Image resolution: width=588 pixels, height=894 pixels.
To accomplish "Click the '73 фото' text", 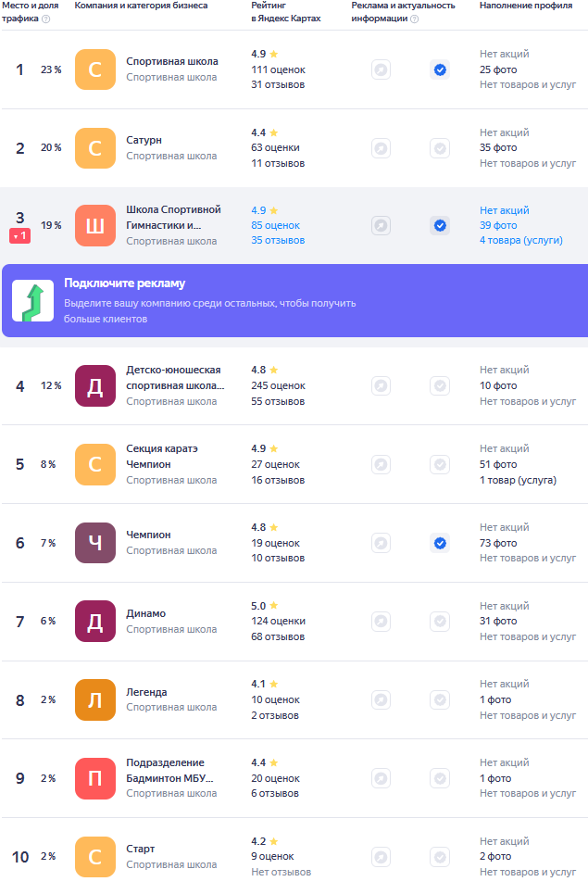I will click(498, 544).
